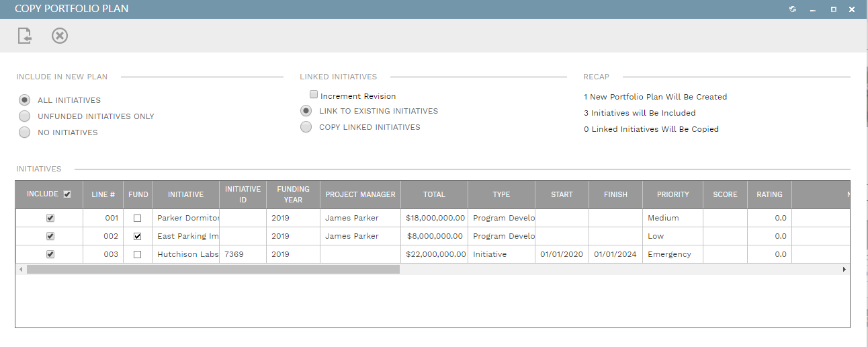Click the refresh icon in title bar
The width and height of the screenshot is (868, 347).
(x=793, y=9)
